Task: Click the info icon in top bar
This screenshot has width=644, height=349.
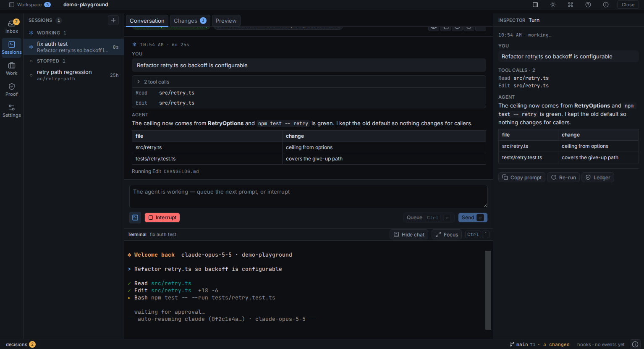Action: pos(606,5)
